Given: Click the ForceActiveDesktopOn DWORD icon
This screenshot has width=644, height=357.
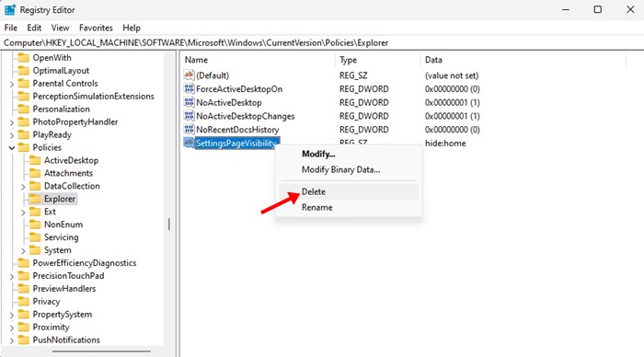Looking at the screenshot, I should [x=189, y=88].
